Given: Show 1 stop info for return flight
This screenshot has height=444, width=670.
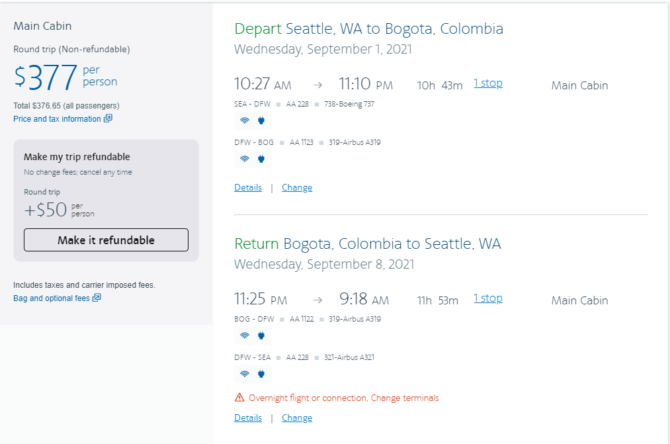Looking at the screenshot, I should pyautogui.click(x=488, y=298).
